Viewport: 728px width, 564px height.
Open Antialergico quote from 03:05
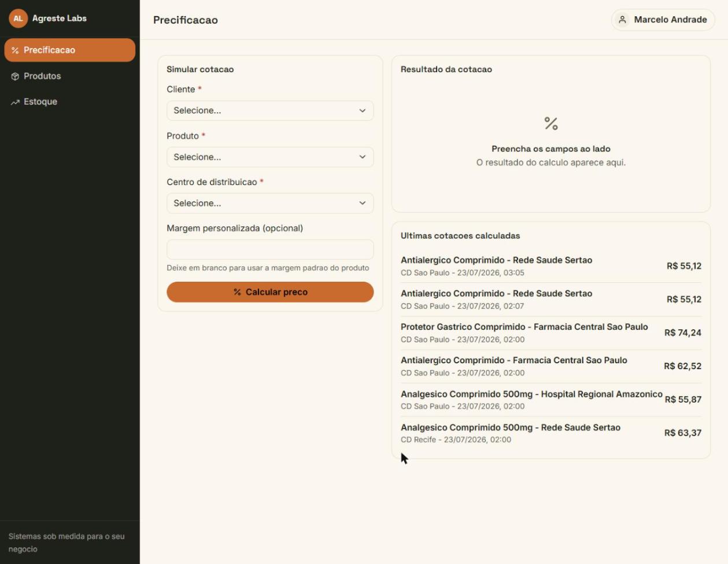click(551, 266)
